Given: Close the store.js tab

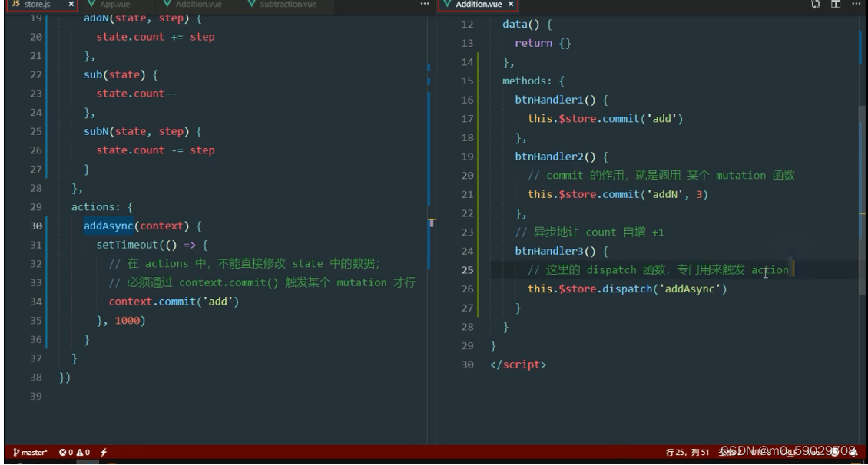Looking at the screenshot, I should click(x=71, y=4).
